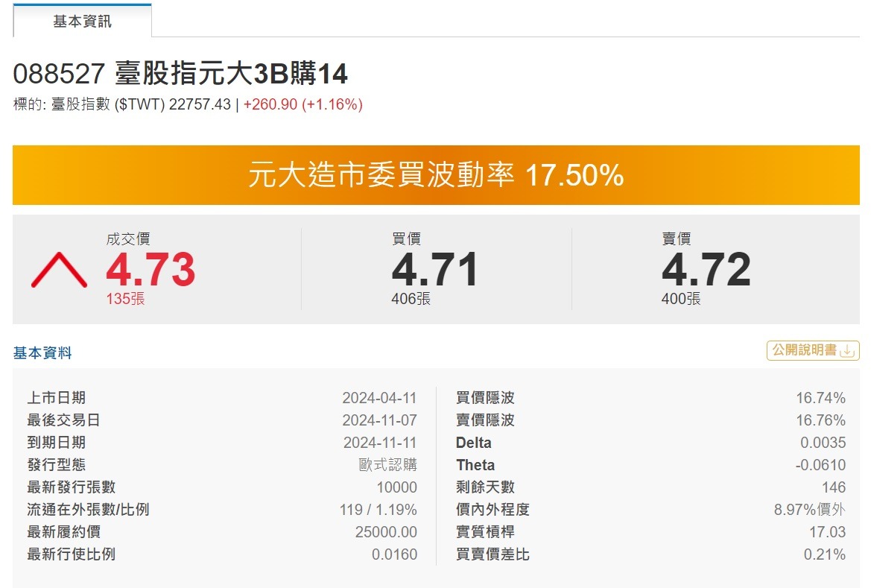The width and height of the screenshot is (871, 588).
Task: Click the traded volume 135張
Action: click(125, 298)
